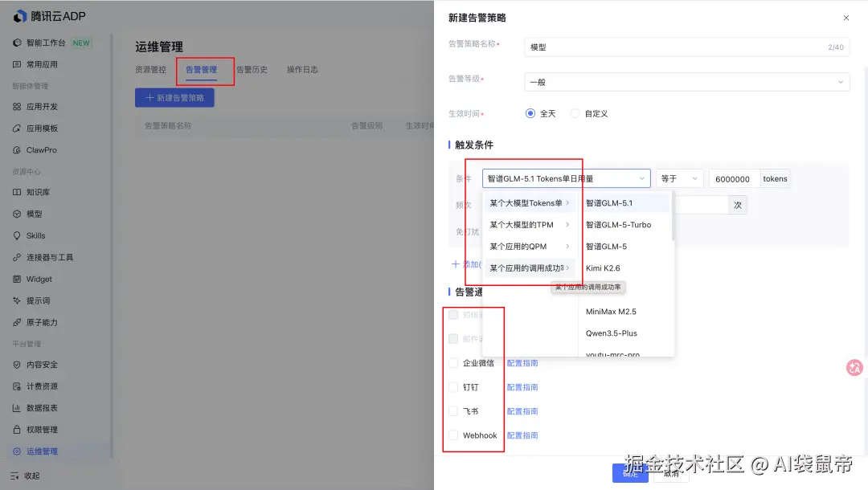The height and width of the screenshot is (490, 868).
Task: Switch to 资源管控 tab
Action: pyautogui.click(x=150, y=70)
